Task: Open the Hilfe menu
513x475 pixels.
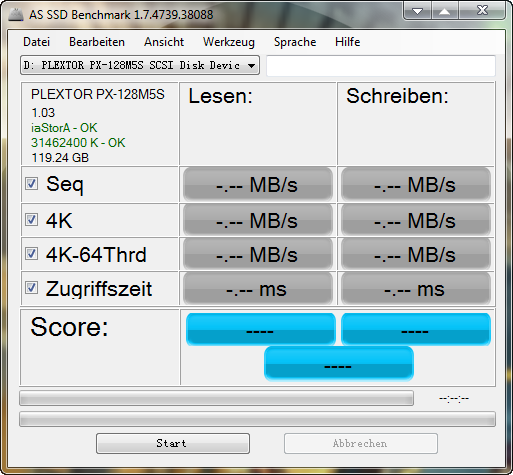Action: coord(348,42)
